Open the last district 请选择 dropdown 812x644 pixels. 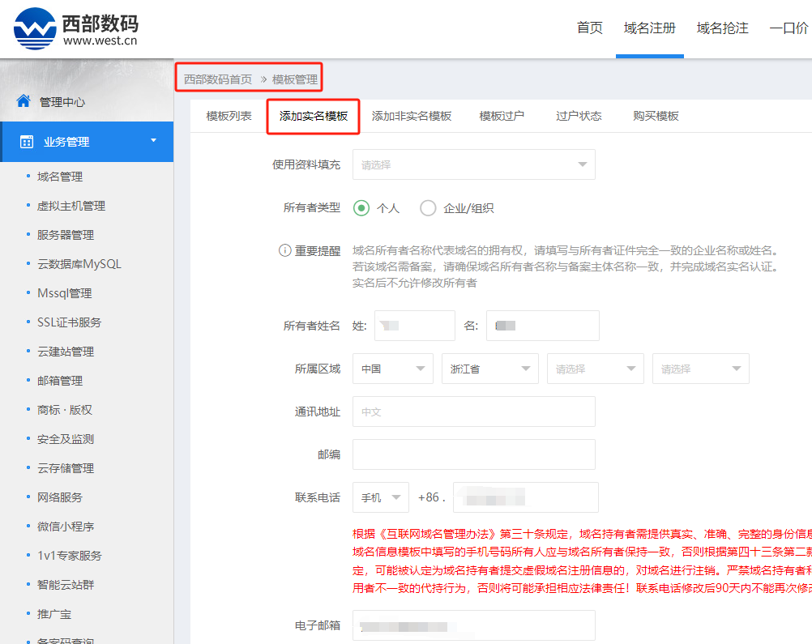pos(701,369)
